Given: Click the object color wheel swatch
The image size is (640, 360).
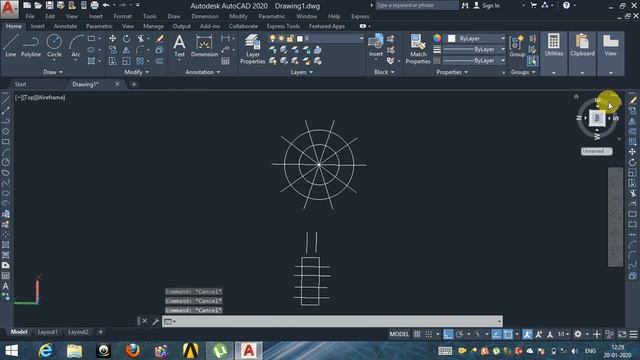Looking at the screenshot, I should click(437, 38).
